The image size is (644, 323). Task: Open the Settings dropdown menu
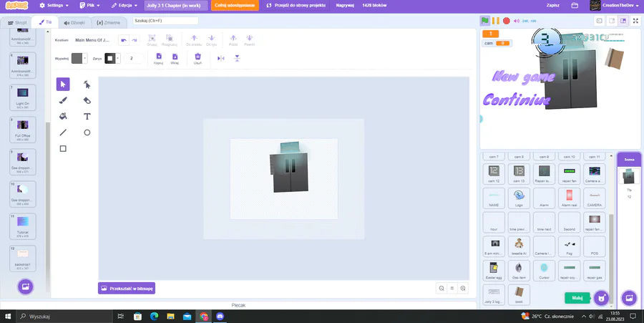pos(54,5)
